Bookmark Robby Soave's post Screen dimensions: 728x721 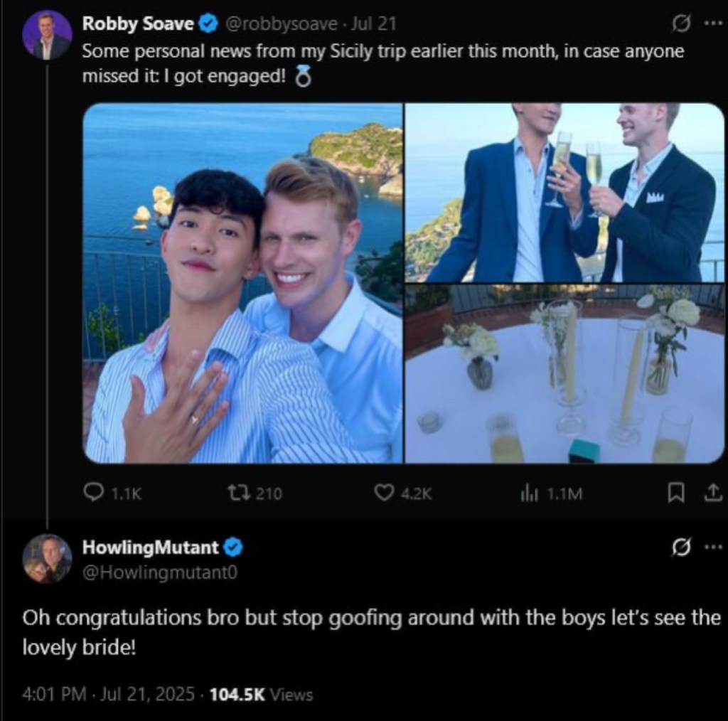coord(677,492)
